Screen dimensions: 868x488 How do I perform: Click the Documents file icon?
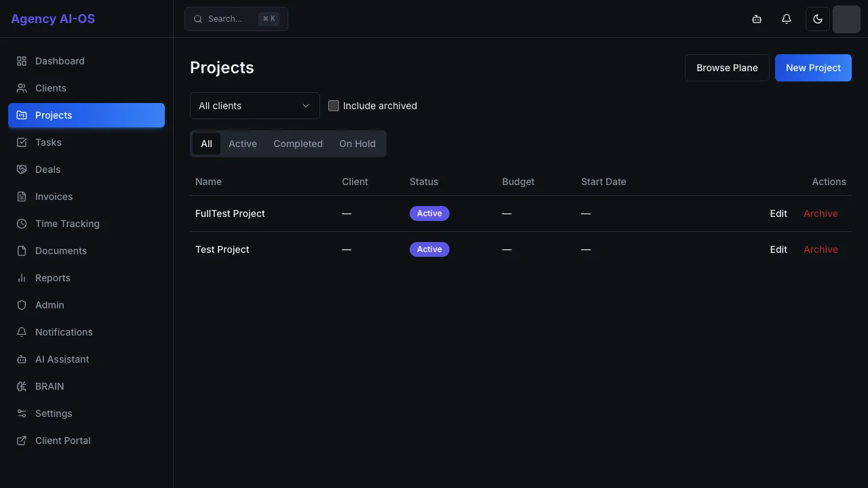pyautogui.click(x=22, y=251)
